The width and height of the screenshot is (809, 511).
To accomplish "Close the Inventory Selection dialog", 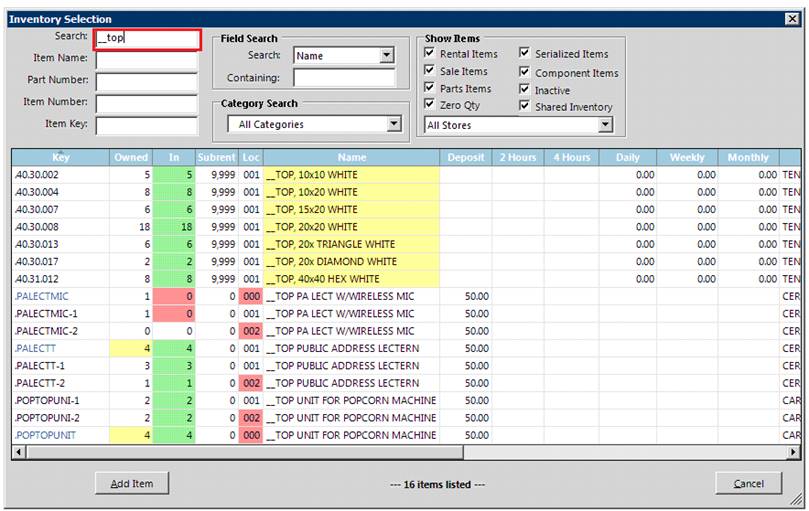I will click(x=792, y=18).
